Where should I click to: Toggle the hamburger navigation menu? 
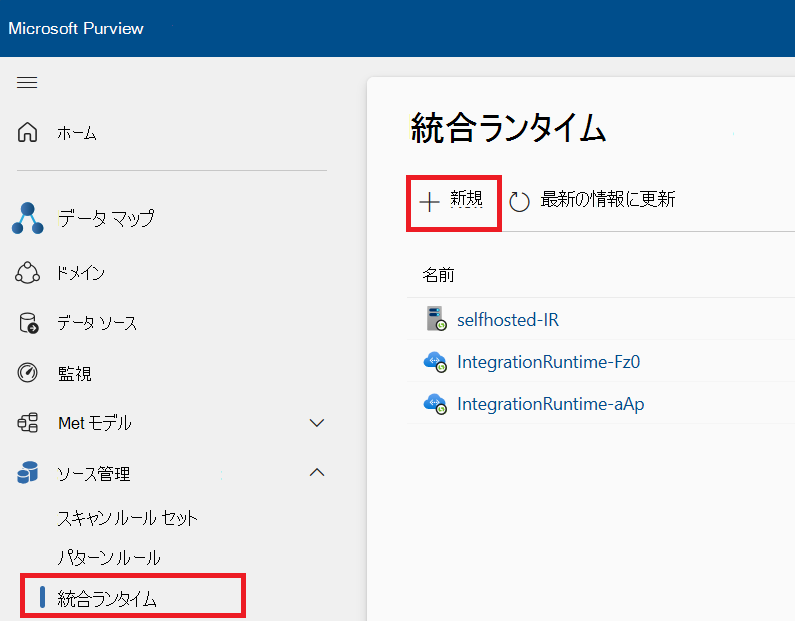27,82
